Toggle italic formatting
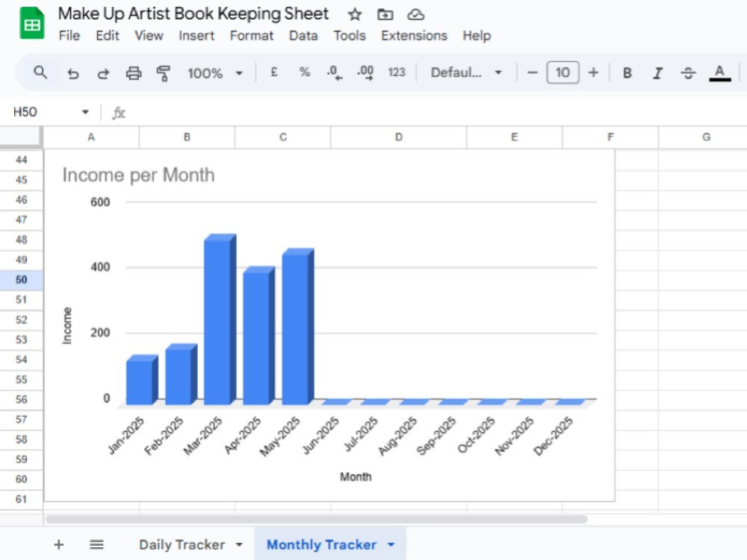The image size is (747, 560). click(x=658, y=73)
